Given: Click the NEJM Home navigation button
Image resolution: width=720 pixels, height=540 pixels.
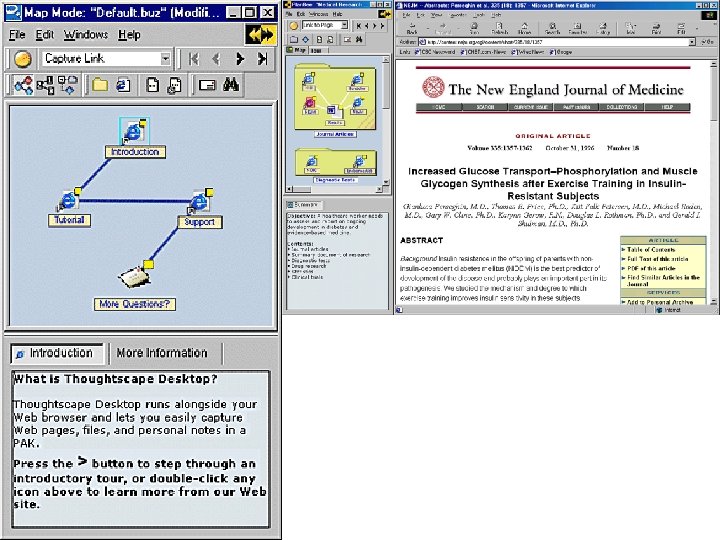Looking at the screenshot, I should click(x=439, y=107).
